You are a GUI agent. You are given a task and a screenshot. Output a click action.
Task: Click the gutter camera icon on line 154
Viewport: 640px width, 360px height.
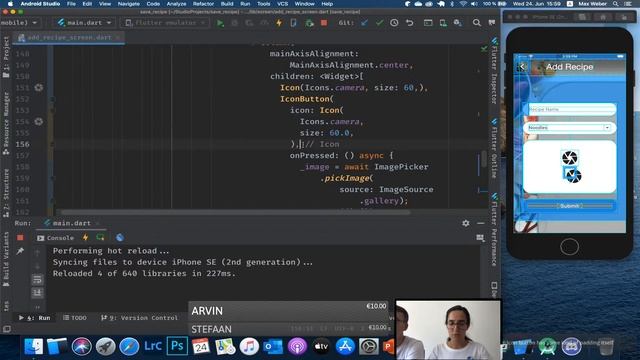click(x=39, y=121)
